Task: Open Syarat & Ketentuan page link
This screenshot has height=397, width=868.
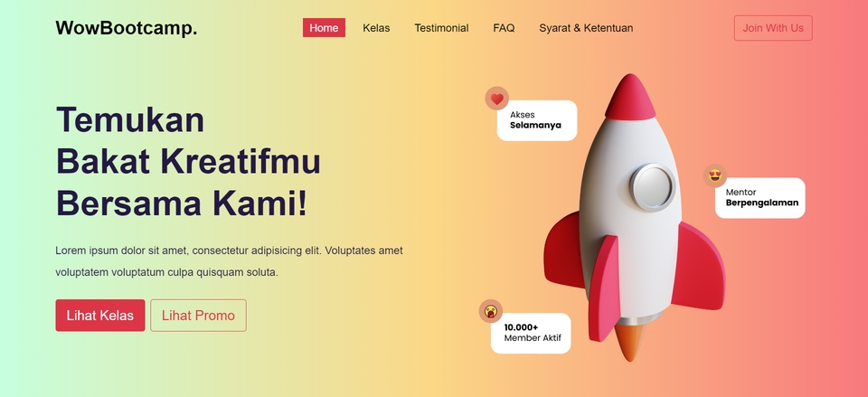Action: [x=586, y=28]
